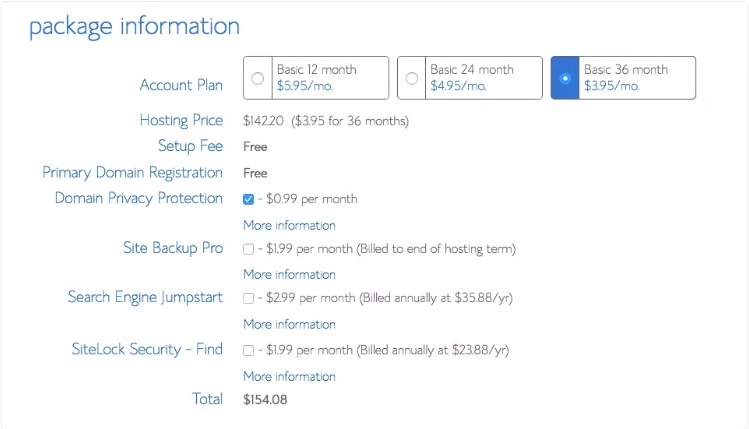
Task: Uncheck Domain Privacy Protection checkbox
Action: [x=248, y=199]
